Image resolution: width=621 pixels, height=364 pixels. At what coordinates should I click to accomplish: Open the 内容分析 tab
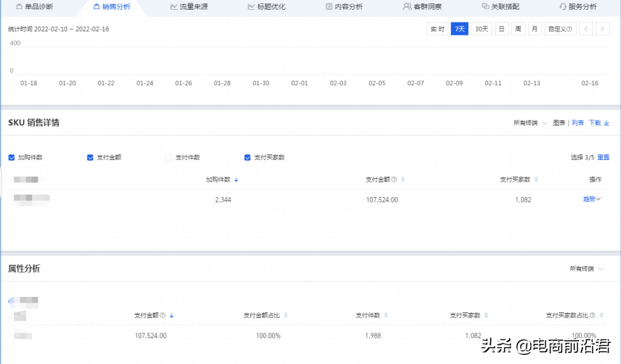pyautogui.click(x=344, y=7)
